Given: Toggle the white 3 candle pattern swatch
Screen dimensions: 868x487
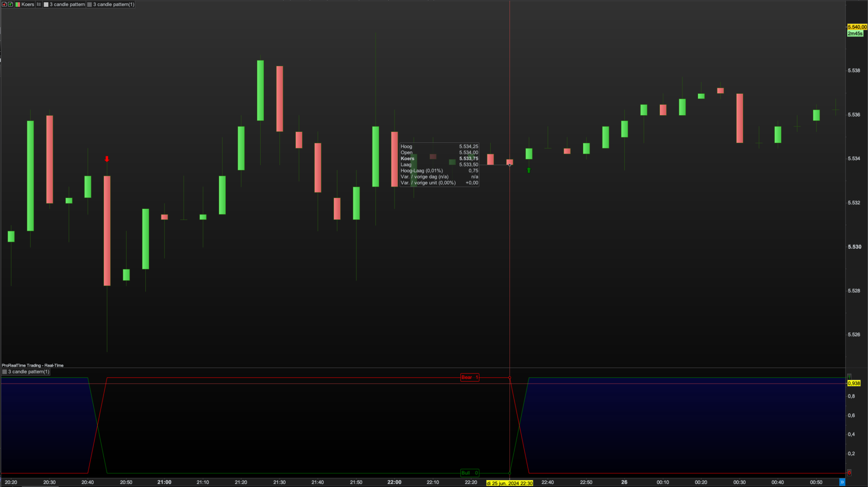Looking at the screenshot, I should (x=46, y=4).
